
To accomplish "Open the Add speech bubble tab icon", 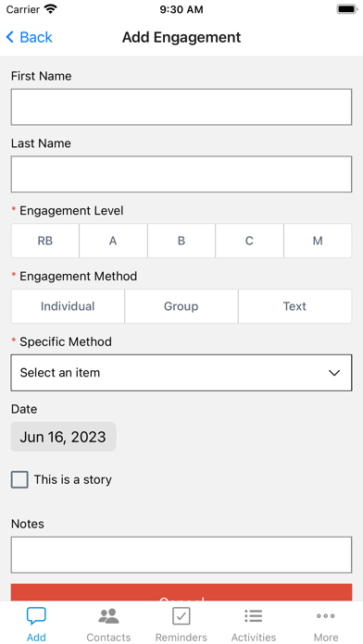I will (36, 616).
